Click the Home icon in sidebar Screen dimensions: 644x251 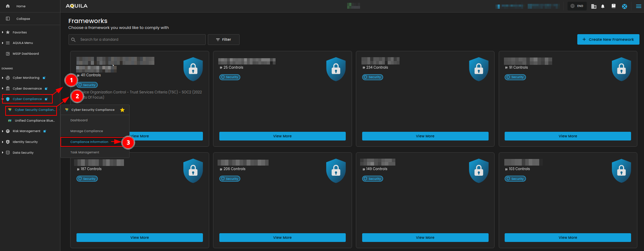click(x=8, y=6)
